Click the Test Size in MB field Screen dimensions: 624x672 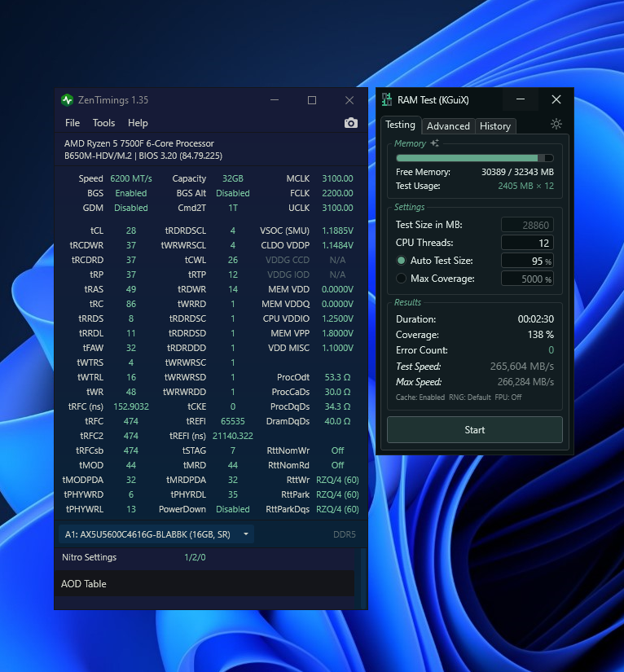[x=527, y=225]
